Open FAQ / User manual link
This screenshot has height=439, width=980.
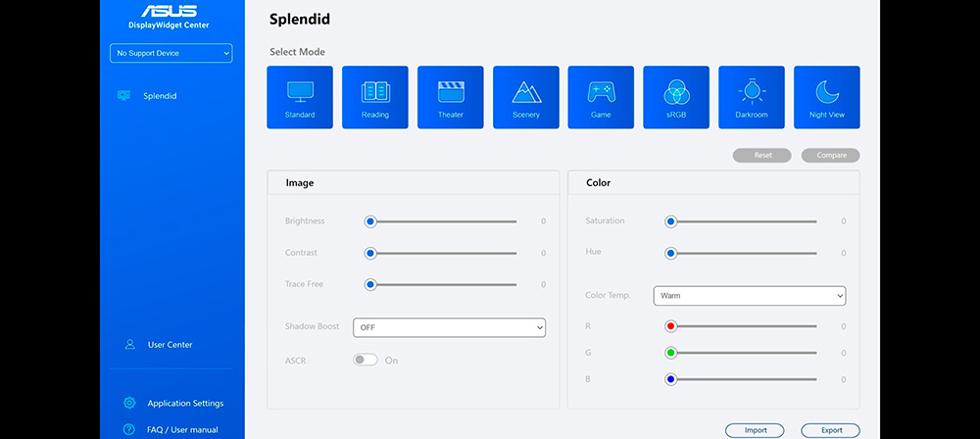(182, 429)
